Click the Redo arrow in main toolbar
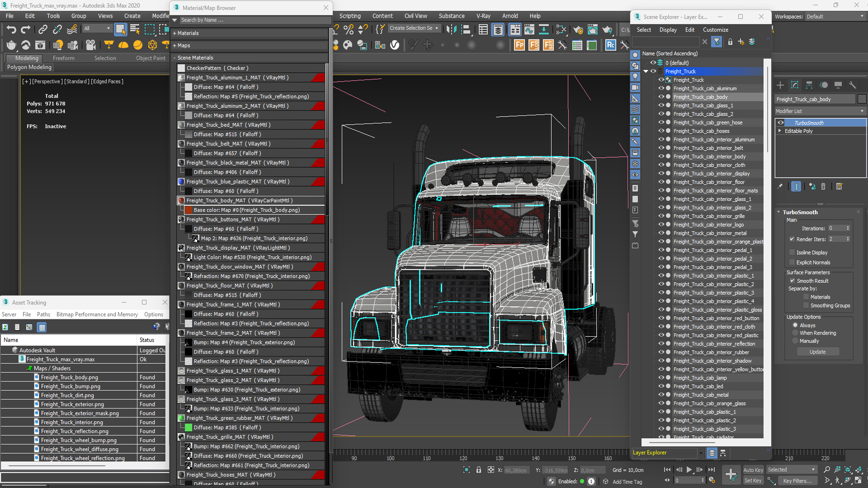Image resolution: width=868 pixels, height=488 pixels. [x=26, y=29]
